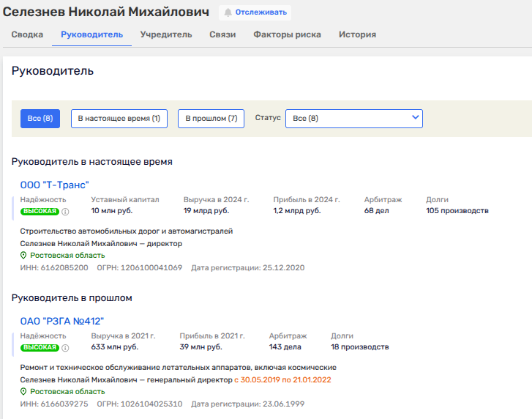Go to the Связи tab

pos(222,34)
